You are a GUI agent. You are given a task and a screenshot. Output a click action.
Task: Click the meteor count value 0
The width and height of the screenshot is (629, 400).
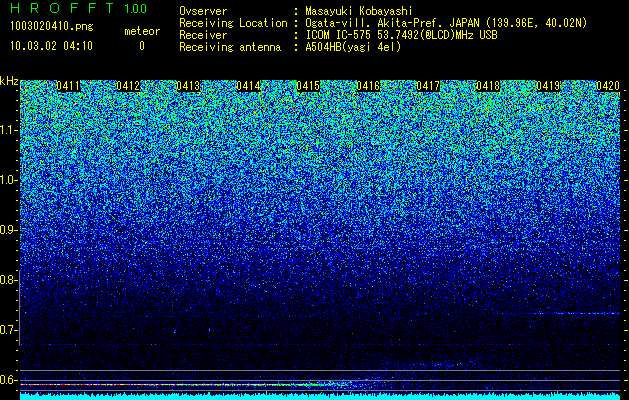click(142, 46)
